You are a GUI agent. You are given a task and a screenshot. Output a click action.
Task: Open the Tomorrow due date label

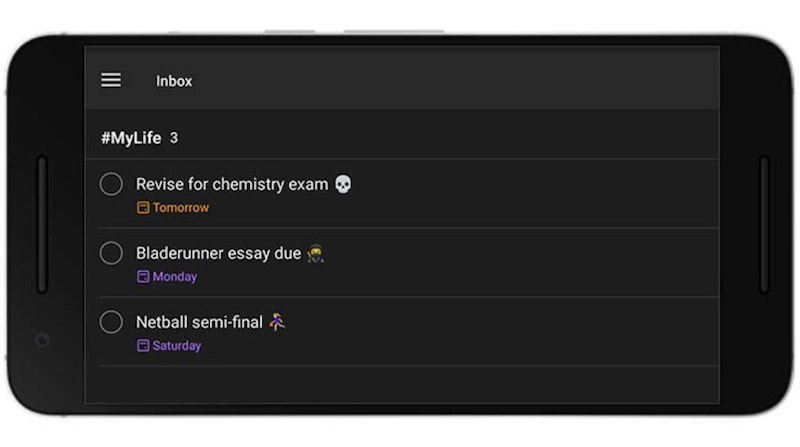tap(181, 208)
